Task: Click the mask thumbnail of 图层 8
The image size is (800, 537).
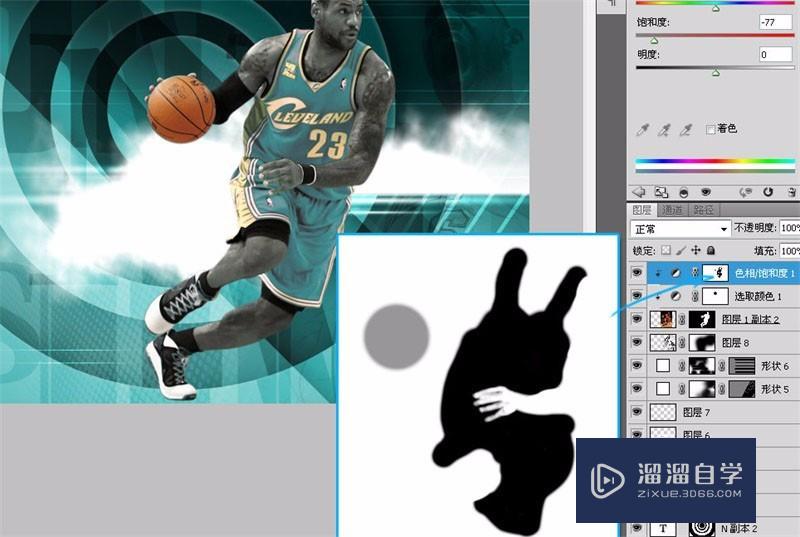Action: point(702,342)
